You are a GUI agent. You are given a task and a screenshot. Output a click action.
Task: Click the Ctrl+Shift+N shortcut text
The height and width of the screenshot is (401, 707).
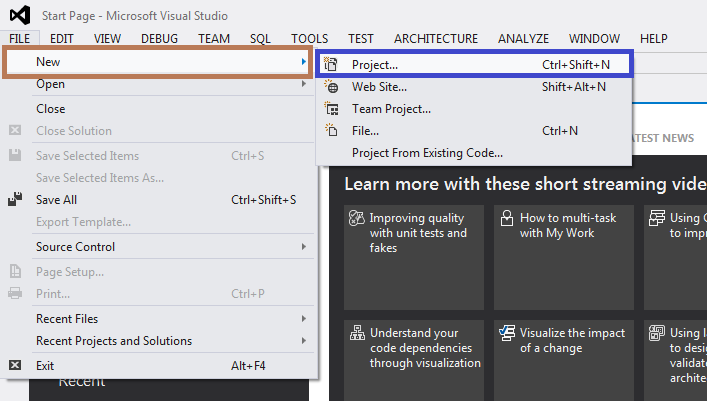pos(576,65)
